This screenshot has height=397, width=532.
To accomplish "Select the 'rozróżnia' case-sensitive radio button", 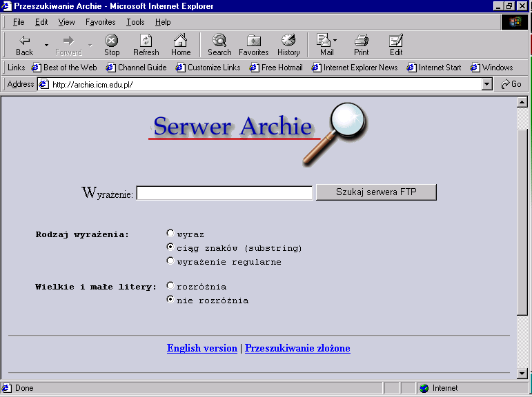I will (170, 286).
